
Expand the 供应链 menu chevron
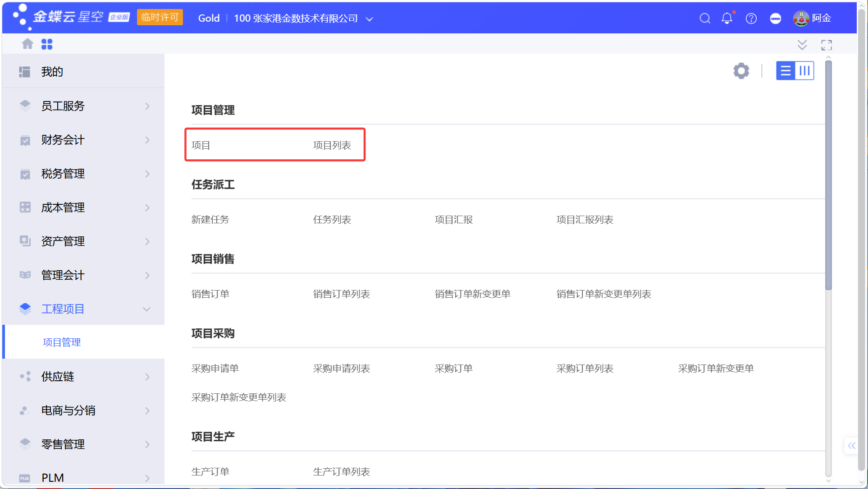pos(147,377)
